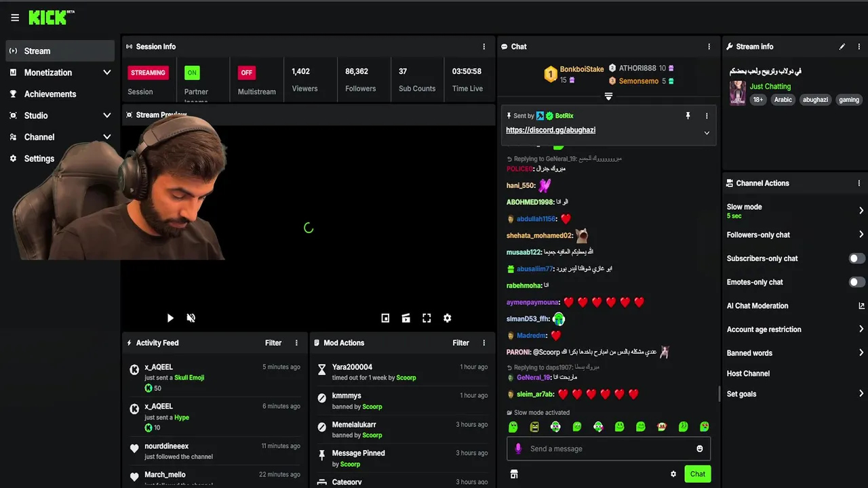Click the stream category thumbnail

point(738,93)
